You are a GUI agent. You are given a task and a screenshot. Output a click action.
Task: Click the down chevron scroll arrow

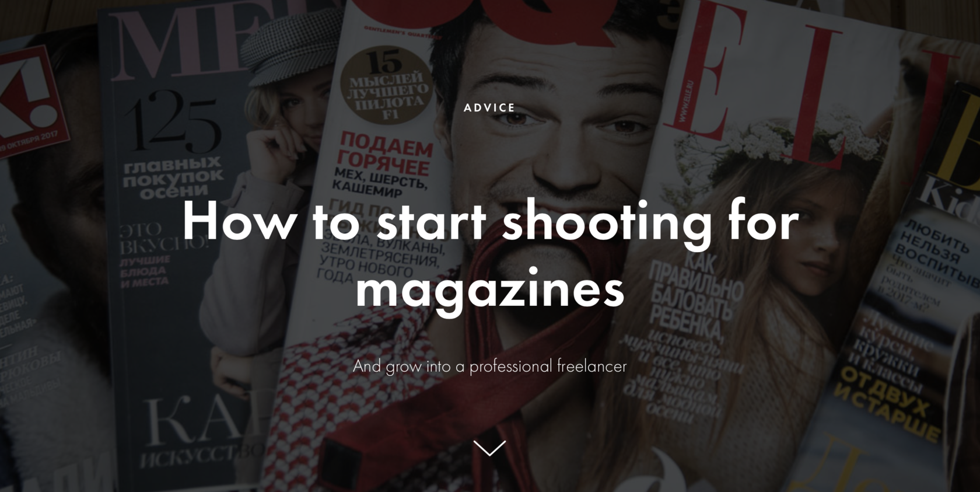[489, 448]
